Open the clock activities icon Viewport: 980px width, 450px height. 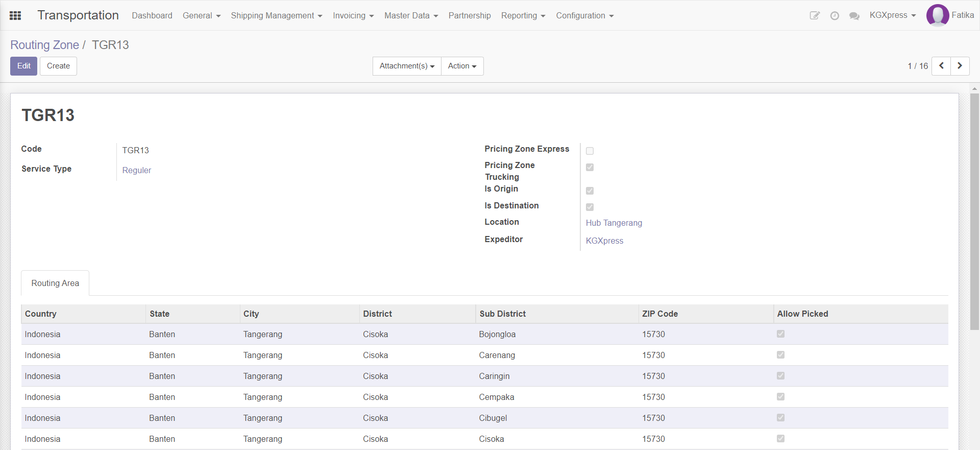click(835, 16)
